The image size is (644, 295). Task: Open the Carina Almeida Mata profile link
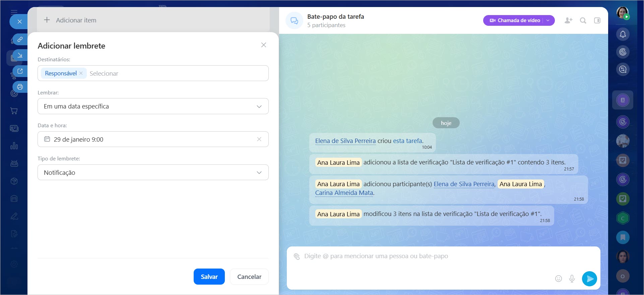point(344,193)
